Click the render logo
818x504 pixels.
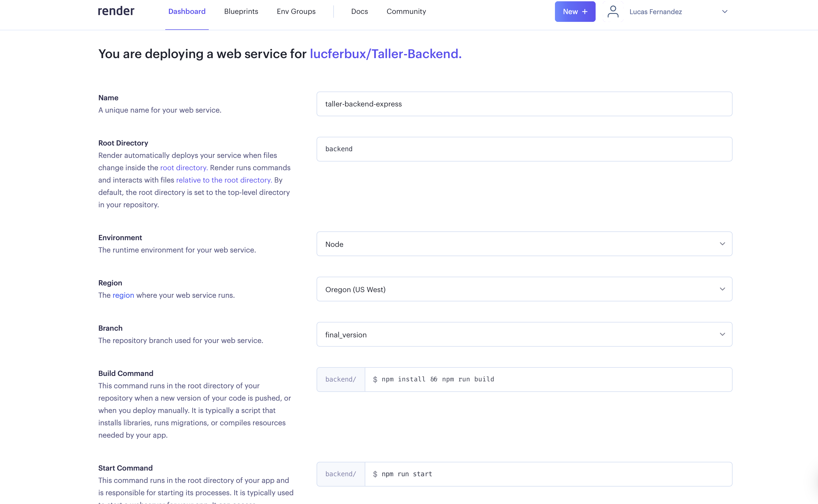(116, 11)
